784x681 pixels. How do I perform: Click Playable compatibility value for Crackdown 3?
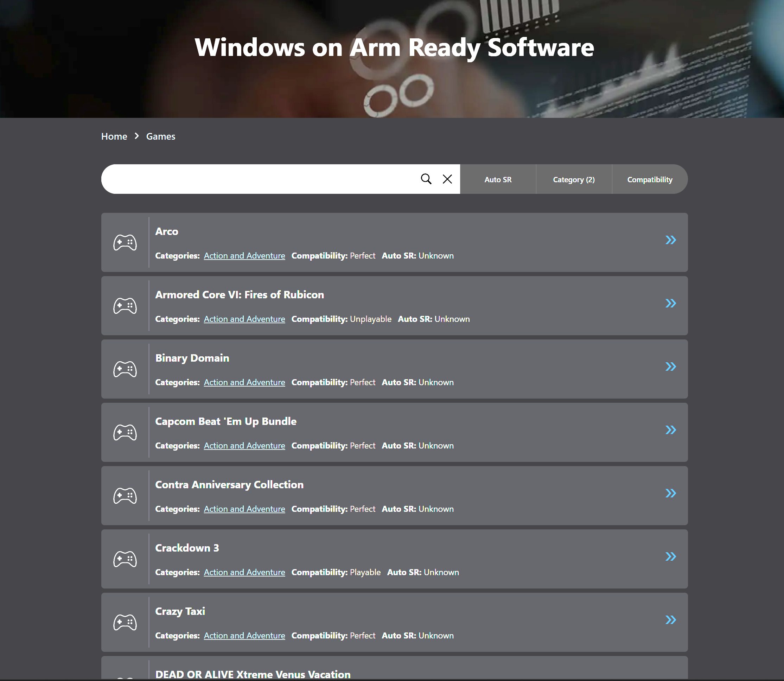pos(365,572)
